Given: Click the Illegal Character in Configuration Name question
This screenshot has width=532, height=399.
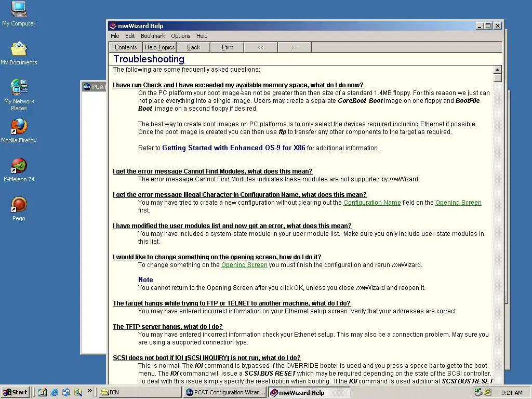Looking at the screenshot, I should [x=240, y=195].
